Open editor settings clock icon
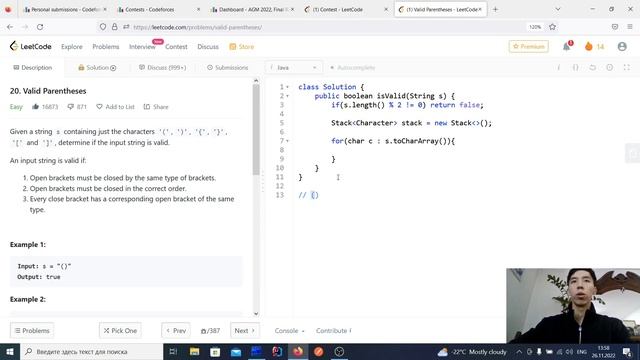The height and width of the screenshot is (360, 640). [609, 67]
